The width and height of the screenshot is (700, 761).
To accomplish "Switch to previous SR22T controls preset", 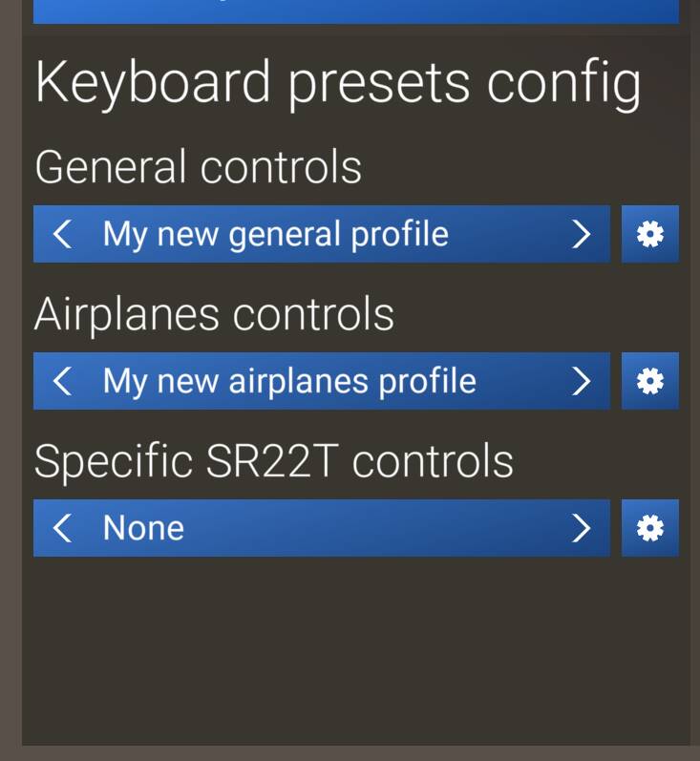I will [62, 528].
